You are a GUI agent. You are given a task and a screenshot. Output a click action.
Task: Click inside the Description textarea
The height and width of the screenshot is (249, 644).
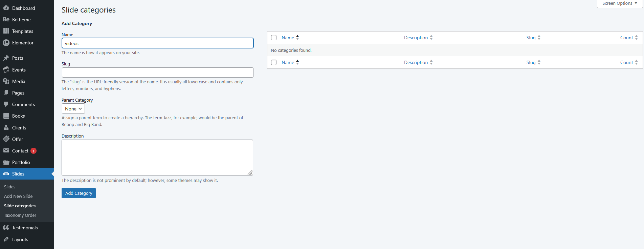click(x=157, y=157)
